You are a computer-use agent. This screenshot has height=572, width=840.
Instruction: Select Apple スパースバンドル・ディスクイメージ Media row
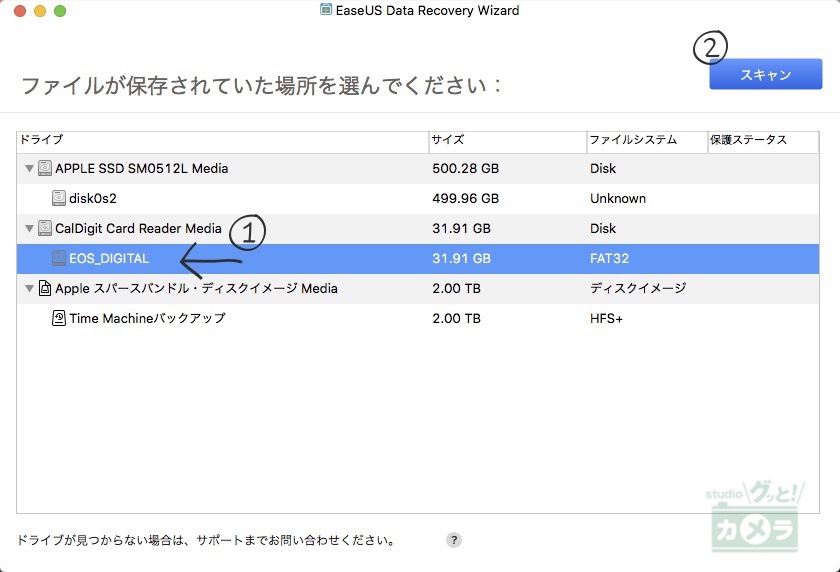[418, 289]
